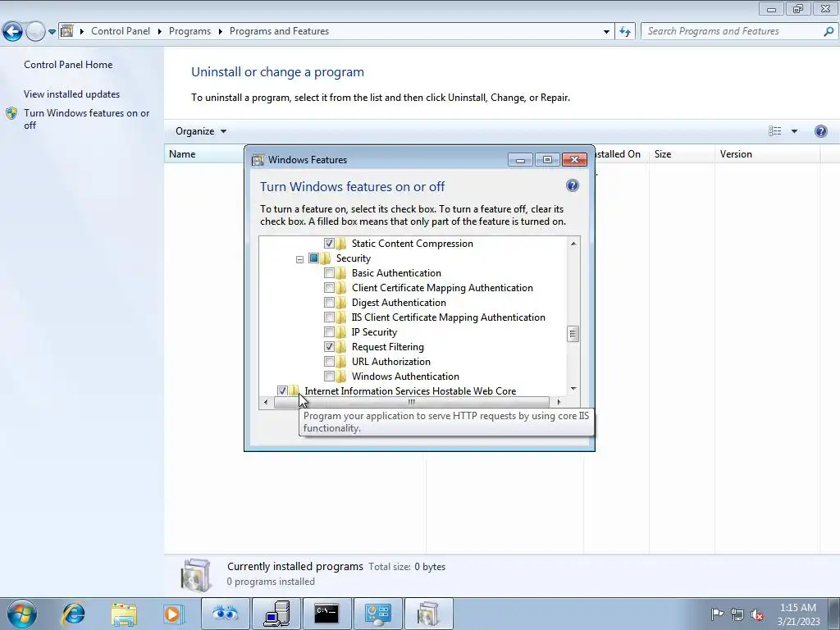Uncheck Request Filtering checkbox
The width and height of the screenshot is (840, 630).
click(329, 347)
